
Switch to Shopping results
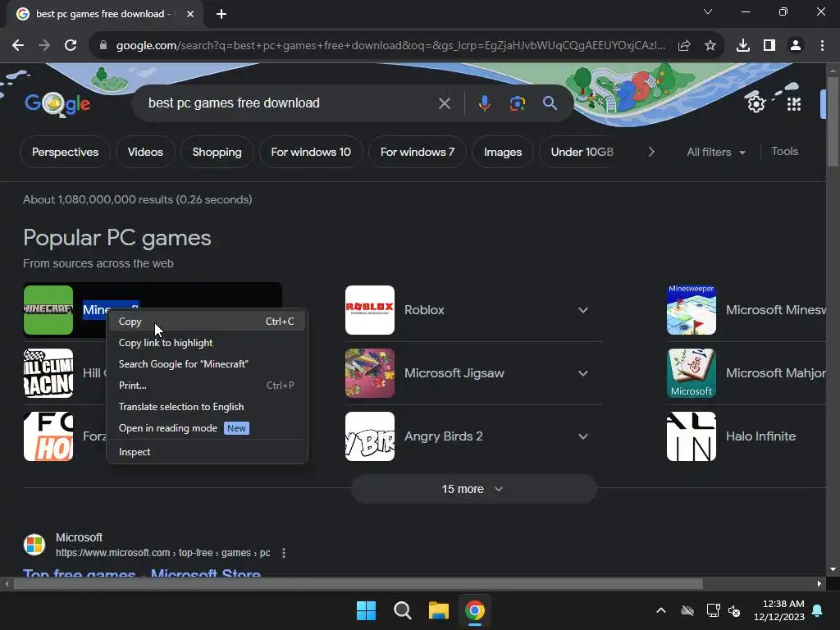click(217, 152)
